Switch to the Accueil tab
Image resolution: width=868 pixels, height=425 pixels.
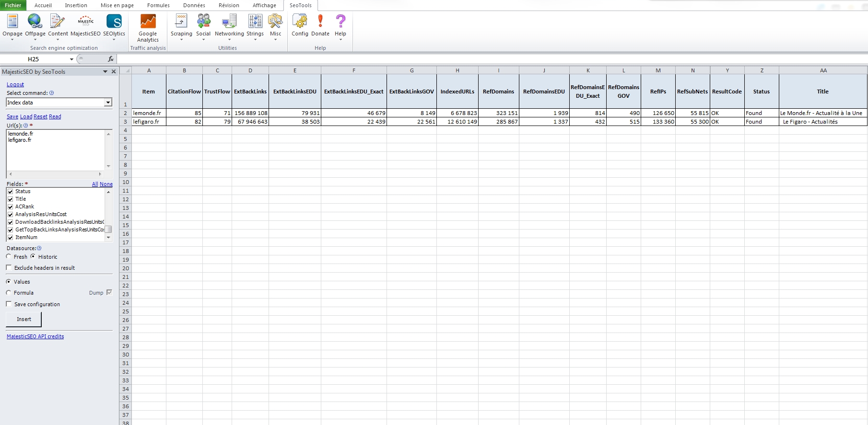pyautogui.click(x=43, y=5)
